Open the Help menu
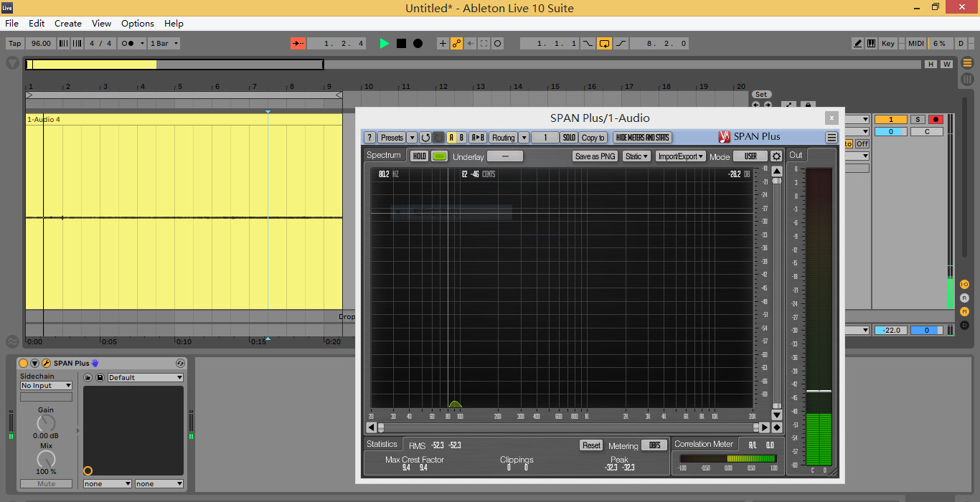The image size is (980, 502). click(x=174, y=24)
